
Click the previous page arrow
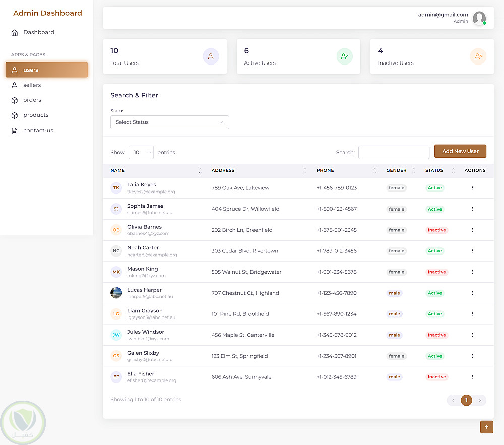click(453, 400)
